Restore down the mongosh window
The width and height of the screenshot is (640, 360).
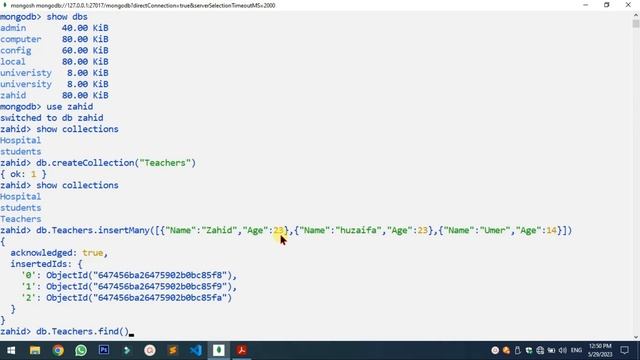coord(607,5)
